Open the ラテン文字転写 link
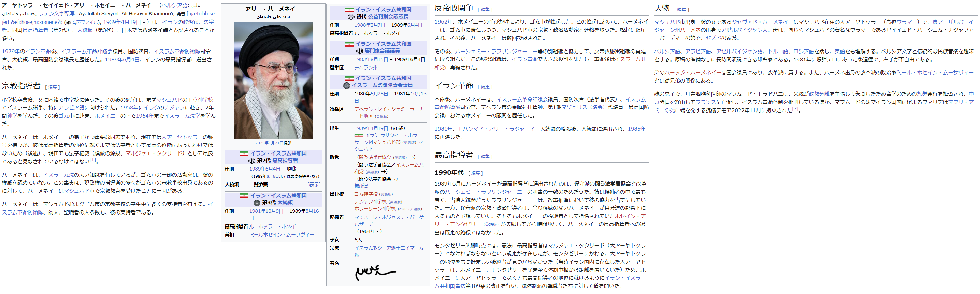This screenshot has width=980, height=294. [x=57, y=14]
